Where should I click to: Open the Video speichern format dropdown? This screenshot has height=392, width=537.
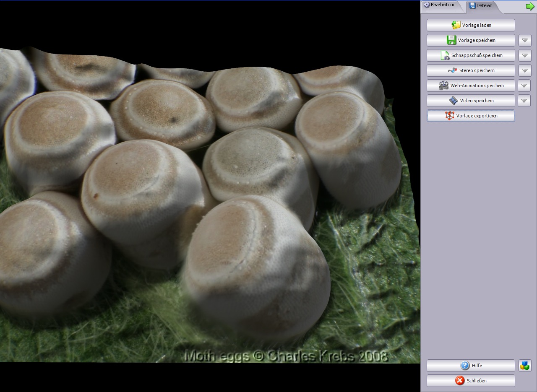click(524, 100)
